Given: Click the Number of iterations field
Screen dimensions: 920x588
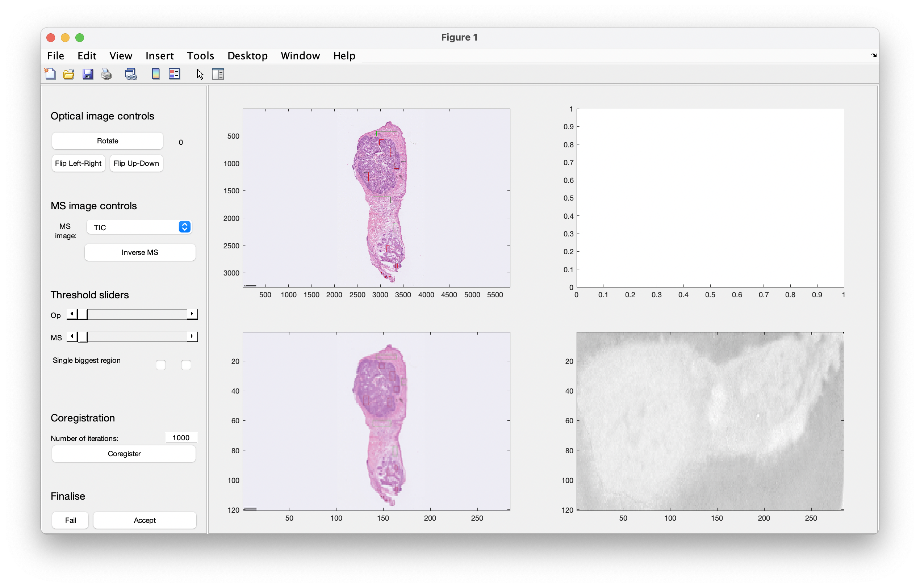Looking at the screenshot, I should [181, 438].
